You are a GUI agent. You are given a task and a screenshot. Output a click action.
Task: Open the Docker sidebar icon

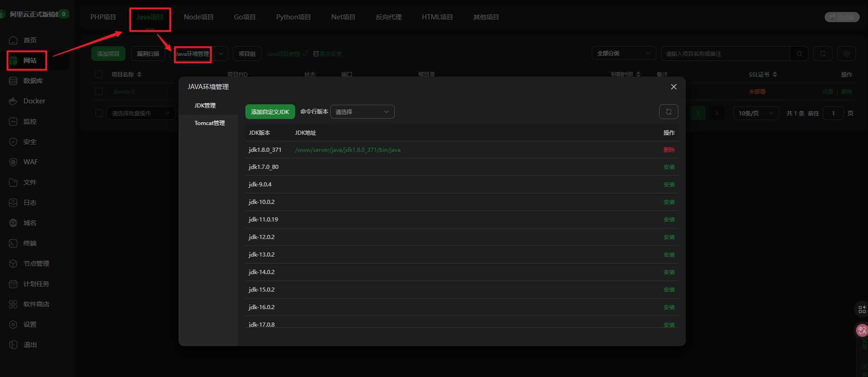(x=13, y=101)
